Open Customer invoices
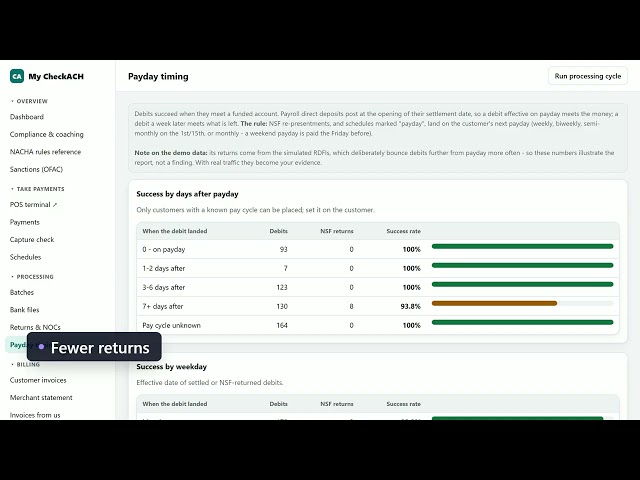640x480 pixels. pyautogui.click(x=38, y=380)
